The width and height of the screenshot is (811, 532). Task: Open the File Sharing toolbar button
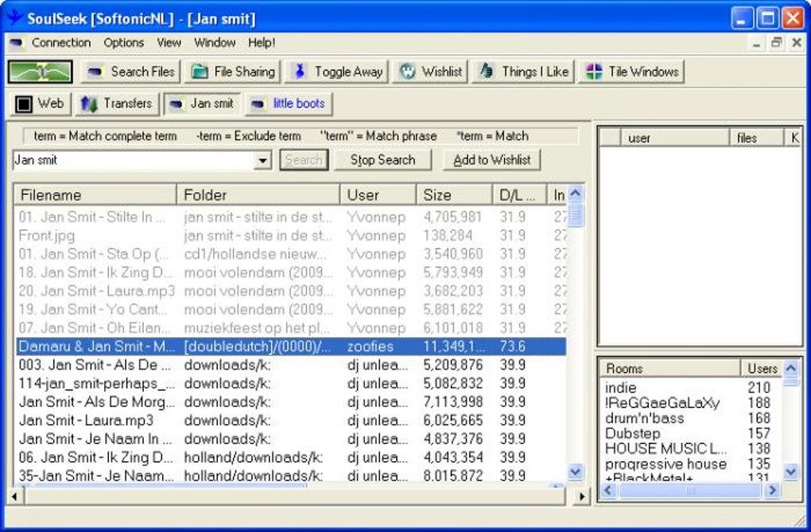click(233, 72)
